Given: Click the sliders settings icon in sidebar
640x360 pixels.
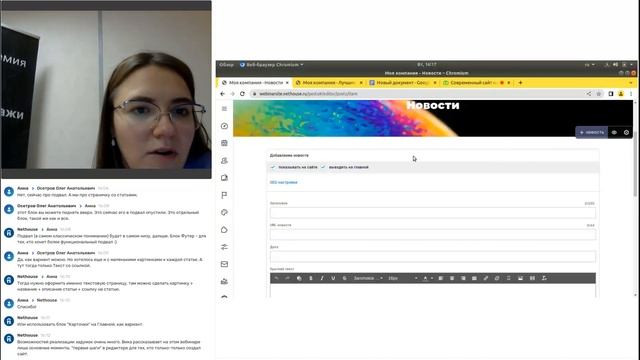Looking at the screenshot, I should (224, 247).
